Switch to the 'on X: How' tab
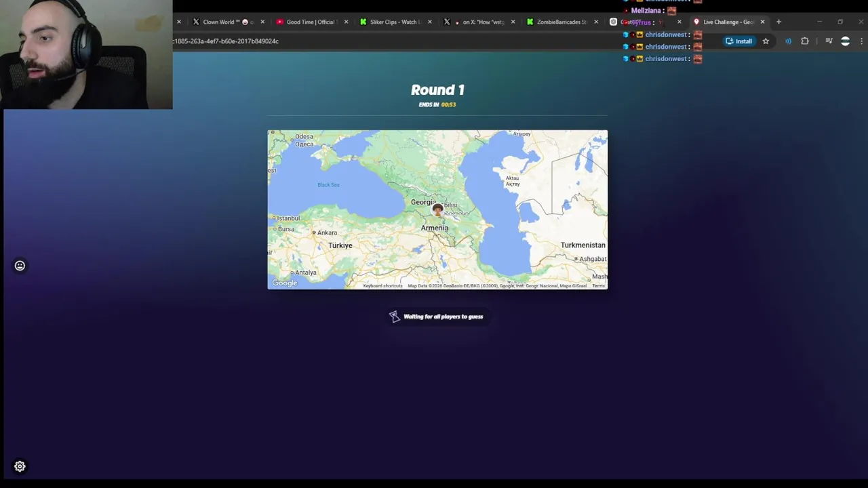Image resolution: width=868 pixels, height=488 pixels. (x=477, y=22)
